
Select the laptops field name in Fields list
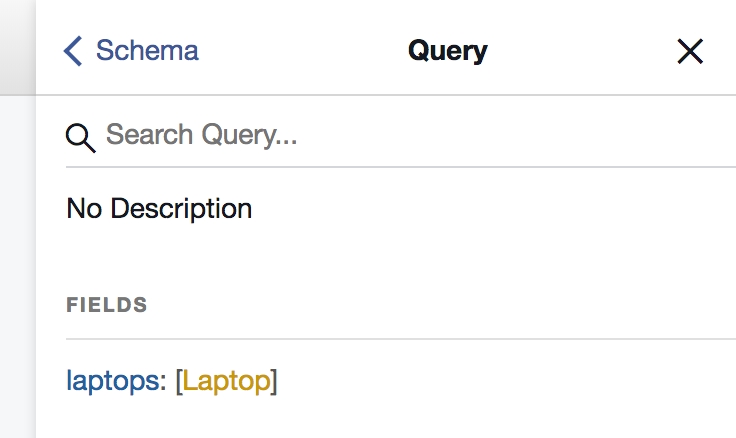click(112, 381)
